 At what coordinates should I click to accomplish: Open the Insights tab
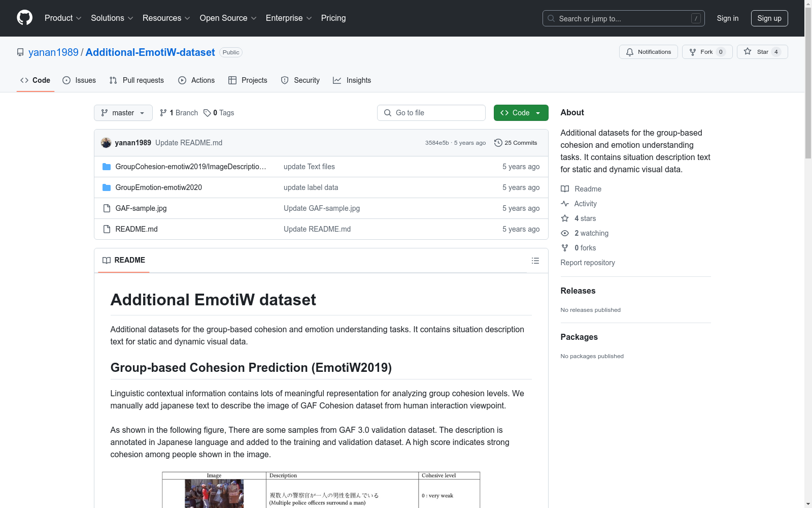352,80
